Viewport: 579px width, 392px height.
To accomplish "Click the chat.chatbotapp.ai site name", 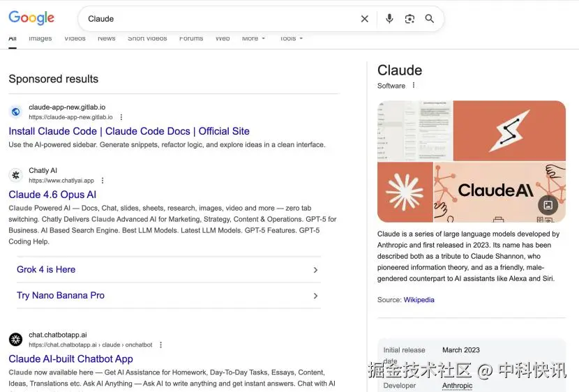I will click(x=58, y=335).
